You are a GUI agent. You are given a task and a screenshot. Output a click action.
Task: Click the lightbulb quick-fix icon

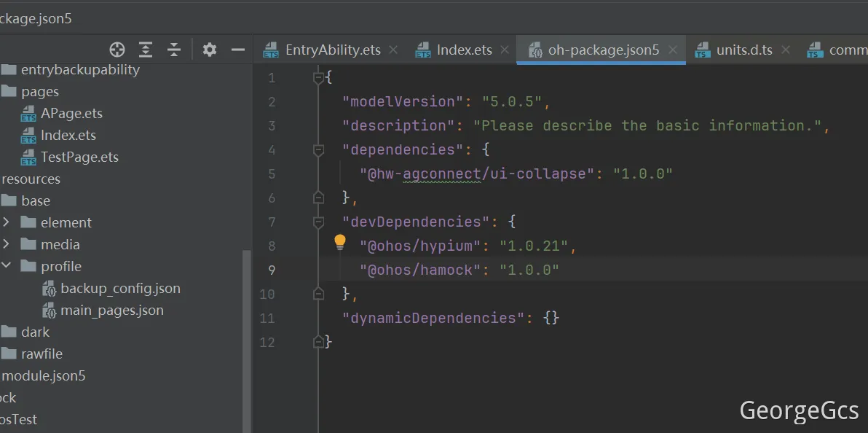[x=340, y=242]
